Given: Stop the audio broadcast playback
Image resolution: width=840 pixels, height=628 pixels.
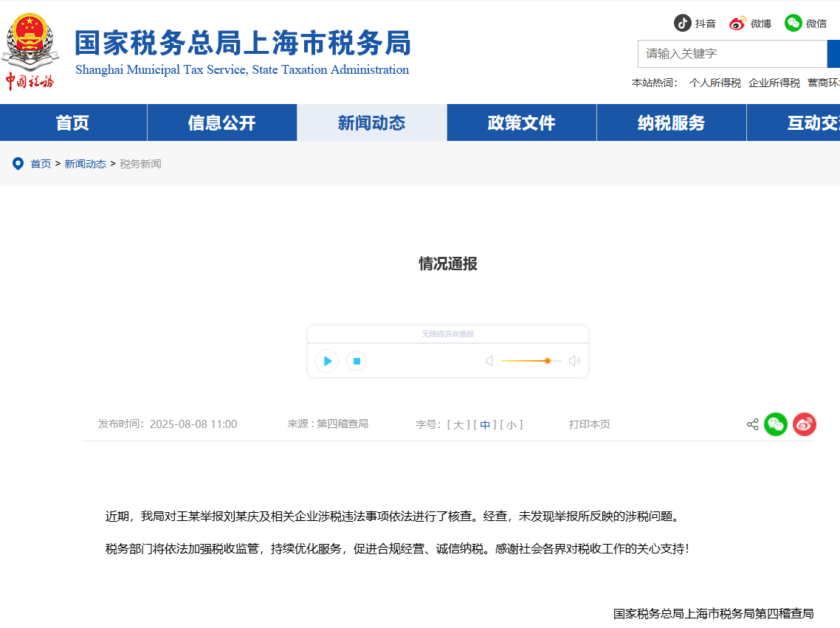Looking at the screenshot, I should point(357,361).
